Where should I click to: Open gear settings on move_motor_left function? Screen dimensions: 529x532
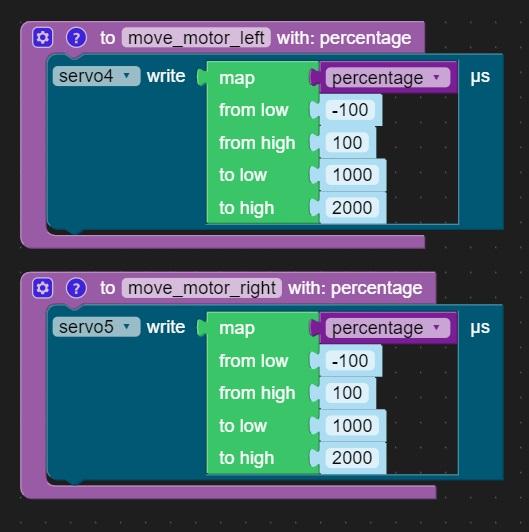[x=42, y=37]
